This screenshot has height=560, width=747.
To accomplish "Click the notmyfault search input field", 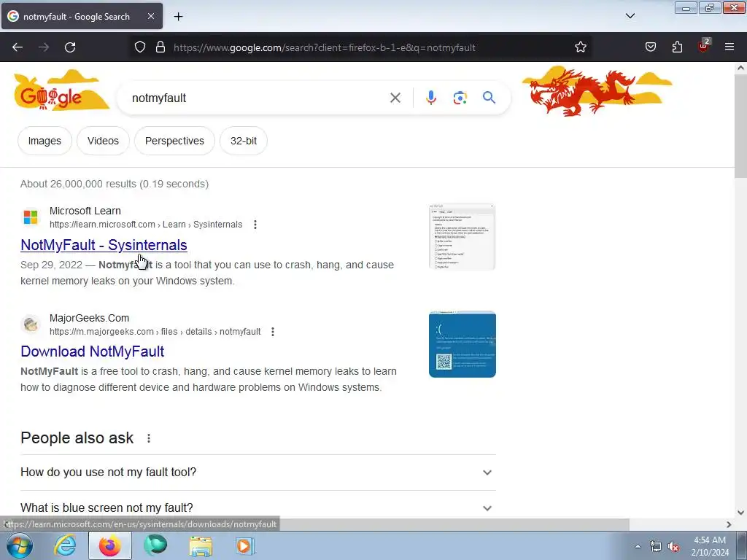I will [x=258, y=98].
